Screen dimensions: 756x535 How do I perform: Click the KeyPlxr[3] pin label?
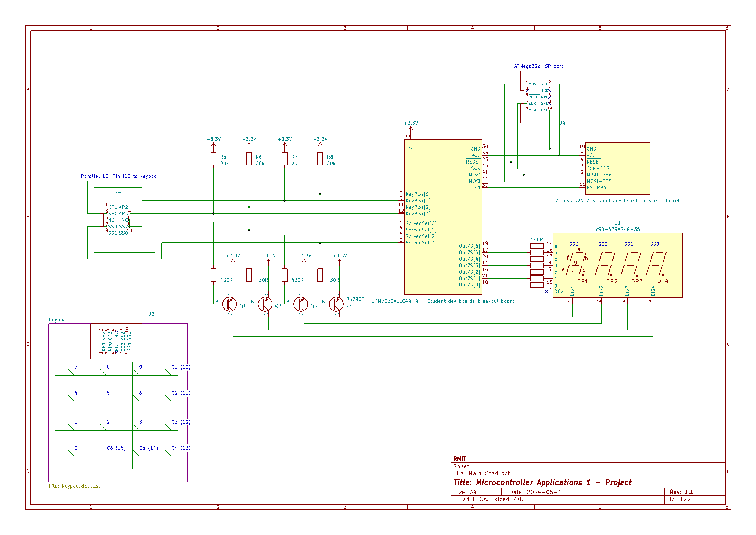[x=418, y=214]
